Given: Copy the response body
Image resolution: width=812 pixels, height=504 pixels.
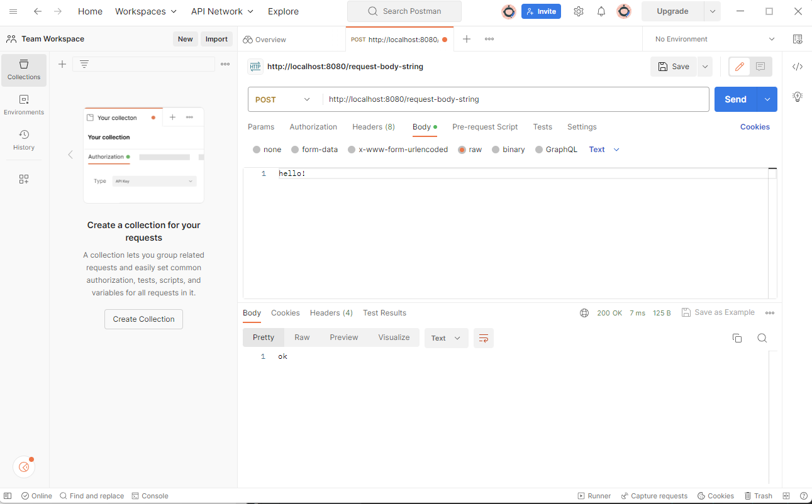Looking at the screenshot, I should point(737,338).
